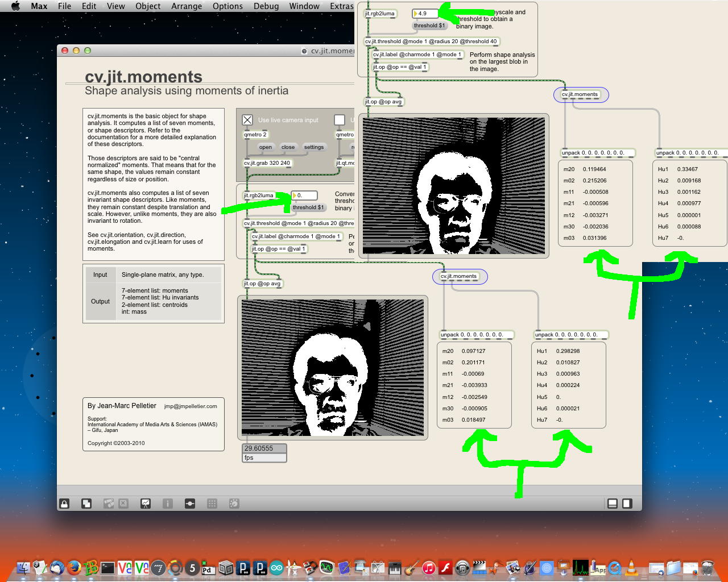728x582 pixels.
Task: Open the Extras menu
Action: point(341,6)
